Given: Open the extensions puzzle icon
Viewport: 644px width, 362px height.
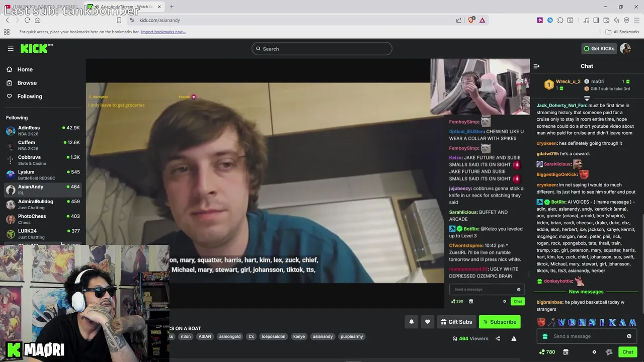Looking at the screenshot, I should pyautogui.click(x=560, y=20).
